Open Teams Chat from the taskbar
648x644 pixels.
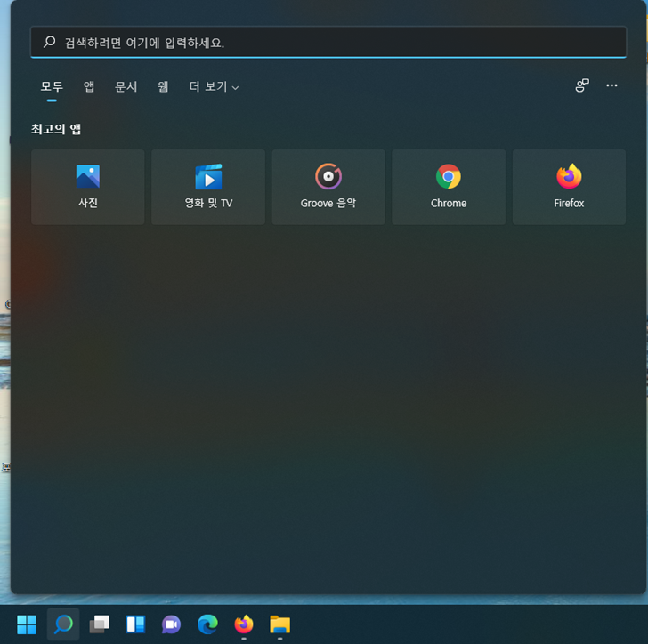172,624
